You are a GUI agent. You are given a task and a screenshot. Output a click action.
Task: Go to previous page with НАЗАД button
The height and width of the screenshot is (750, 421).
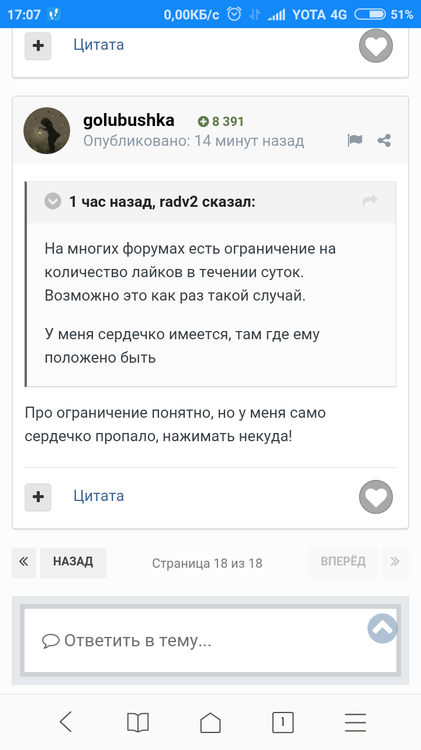pos(73,562)
